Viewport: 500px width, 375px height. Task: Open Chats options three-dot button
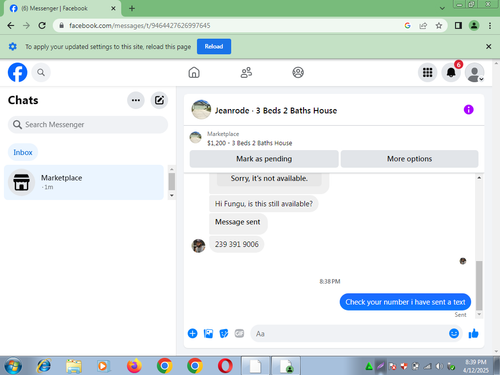[136, 100]
